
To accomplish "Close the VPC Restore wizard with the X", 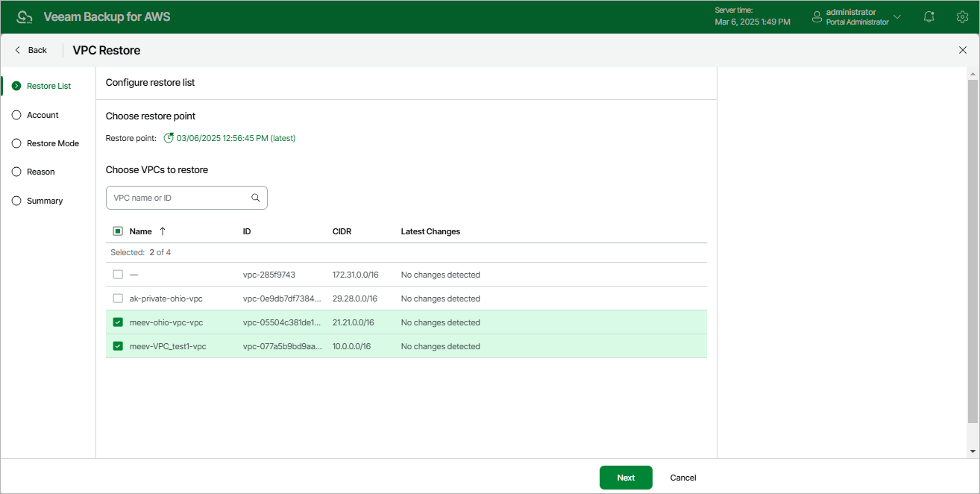I will (963, 49).
